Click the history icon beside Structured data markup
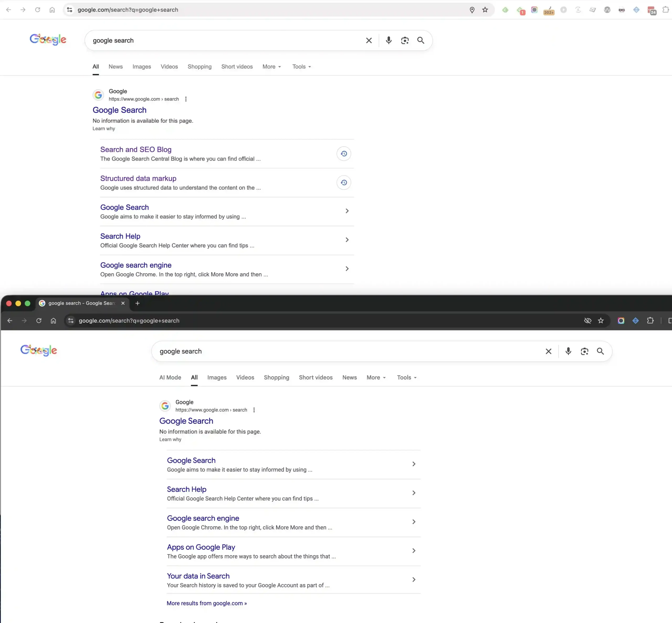Viewport: 672px width, 623px height. tap(344, 183)
